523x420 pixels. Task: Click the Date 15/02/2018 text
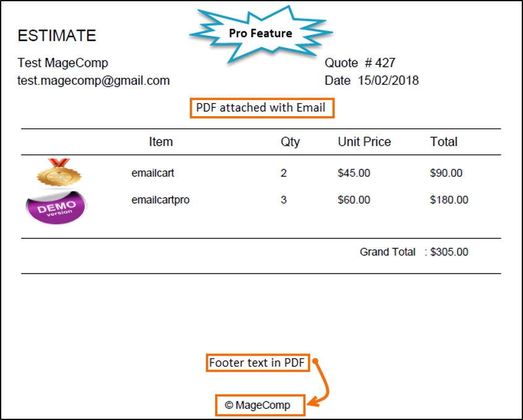(x=372, y=80)
